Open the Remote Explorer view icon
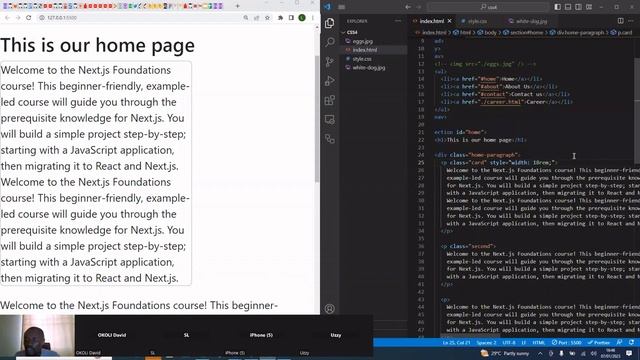640x360 pixels. [x=330, y=119]
